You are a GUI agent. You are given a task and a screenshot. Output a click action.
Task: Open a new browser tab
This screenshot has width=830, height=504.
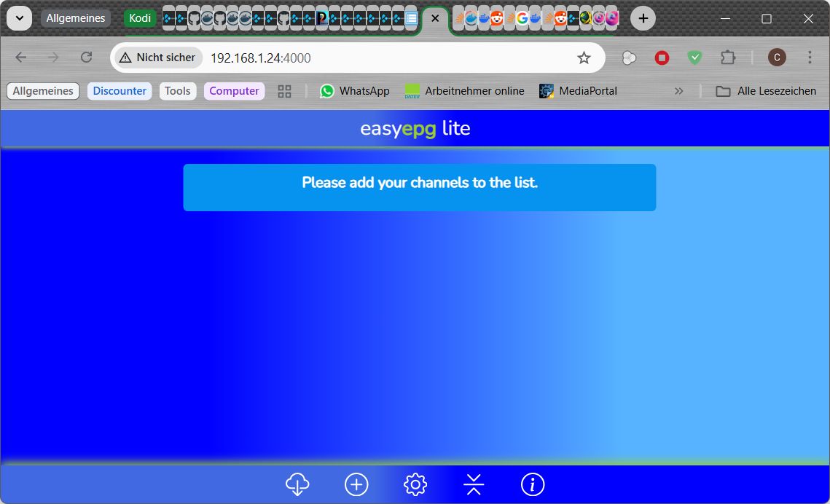(x=643, y=18)
